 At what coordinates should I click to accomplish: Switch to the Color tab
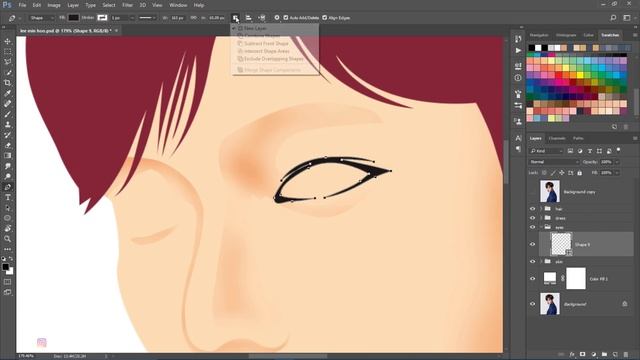pyautogui.click(x=588, y=35)
